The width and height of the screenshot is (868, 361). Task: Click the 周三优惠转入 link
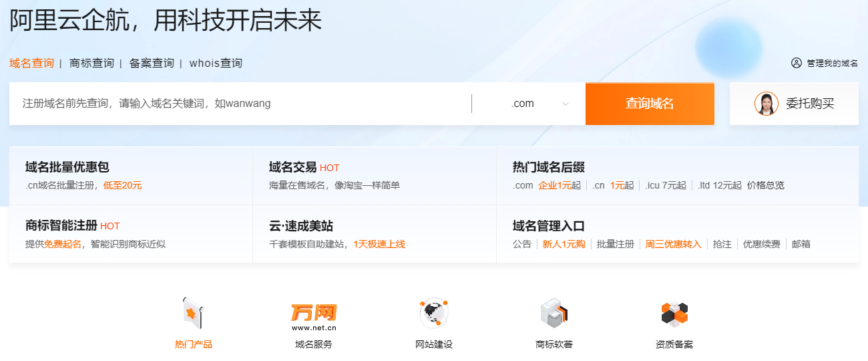pyautogui.click(x=674, y=244)
